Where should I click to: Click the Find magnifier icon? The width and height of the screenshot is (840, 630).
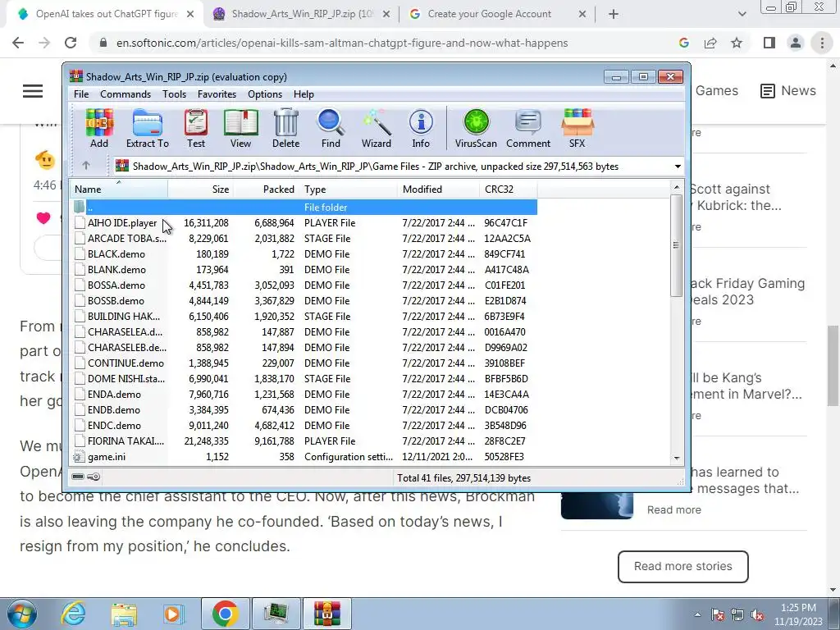331,128
